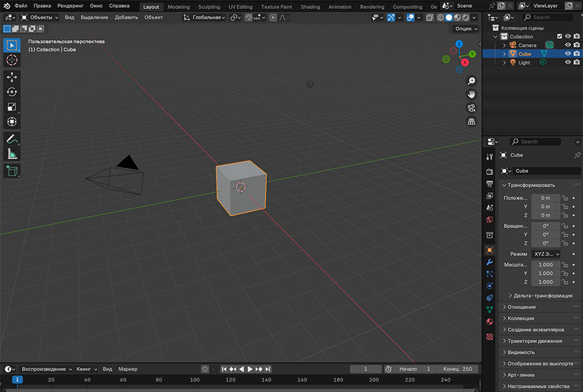Disable Cube in renders camera icon
This screenshot has width=583, height=392.
(577, 54)
